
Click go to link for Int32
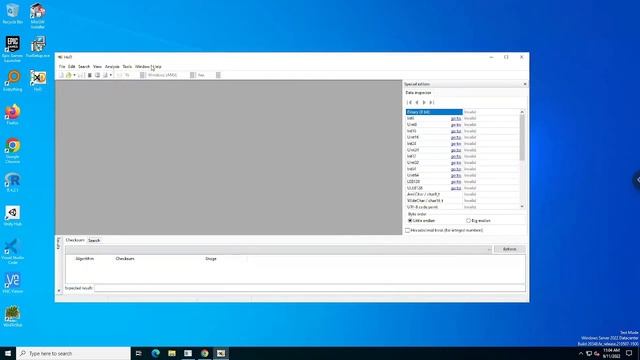pyautogui.click(x=456, y=156)
